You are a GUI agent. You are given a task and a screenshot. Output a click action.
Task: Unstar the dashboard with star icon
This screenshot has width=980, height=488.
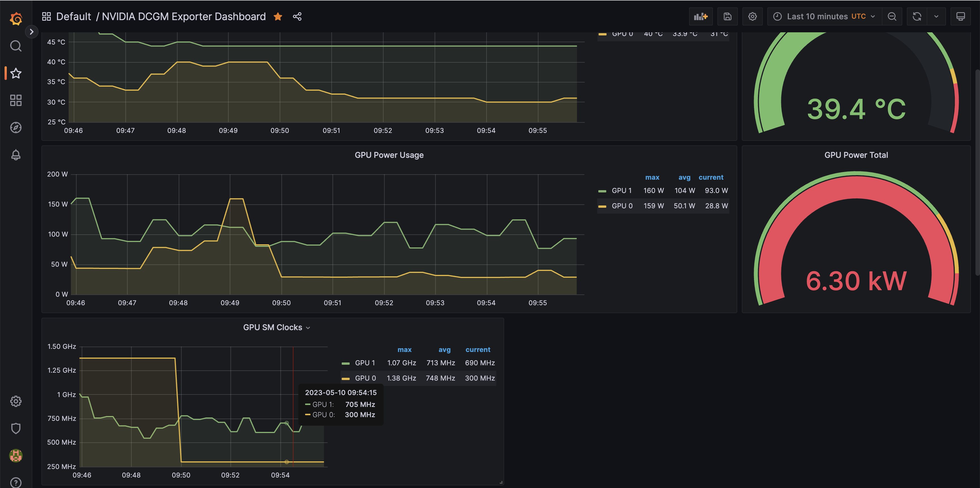coord(278,16)
